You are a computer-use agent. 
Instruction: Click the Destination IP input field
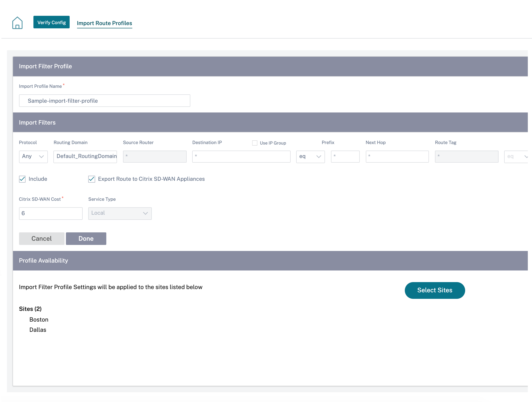[x=241, y=156]
